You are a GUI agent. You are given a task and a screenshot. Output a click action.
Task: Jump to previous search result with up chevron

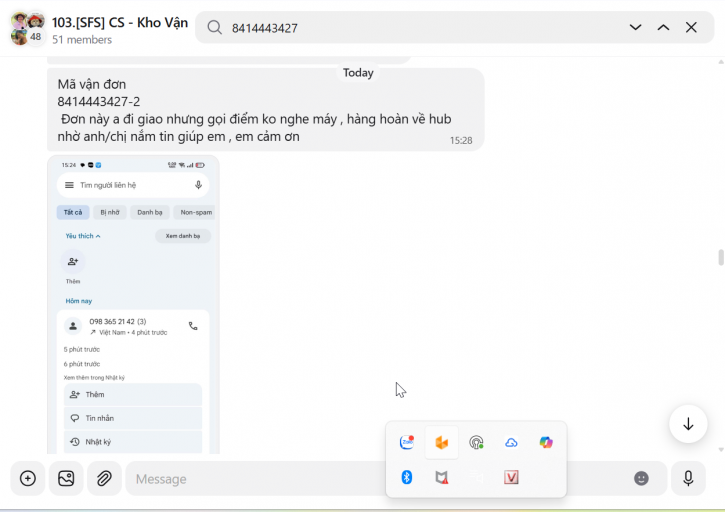(664, 27)
